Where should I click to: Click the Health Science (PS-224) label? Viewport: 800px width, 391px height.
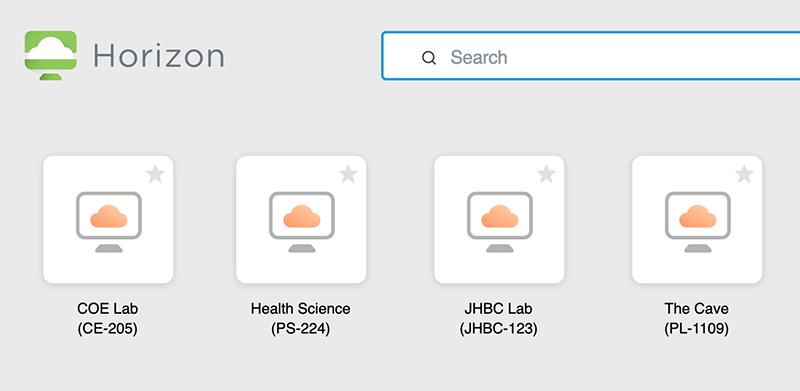tap(301, 319)
